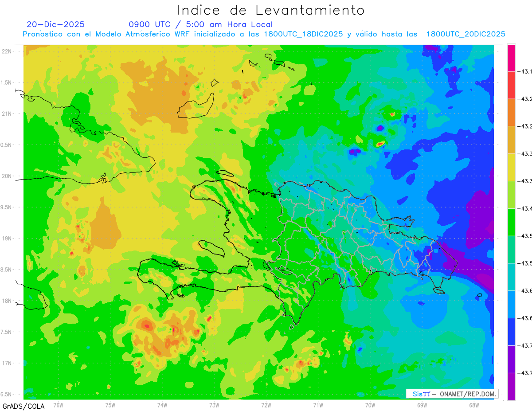Click the '17N' latitude label
Image resolution: width=532 pixels, height=411 pixels.
[x=7, y=363]
